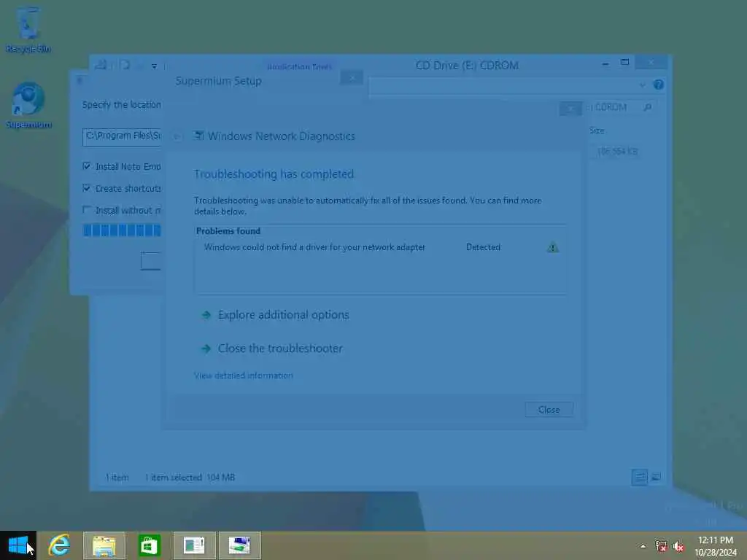Screen dimensions: 747x560
Task: Launch Internet Explorer from the taskbar
Action: click(x=60, y=545)
